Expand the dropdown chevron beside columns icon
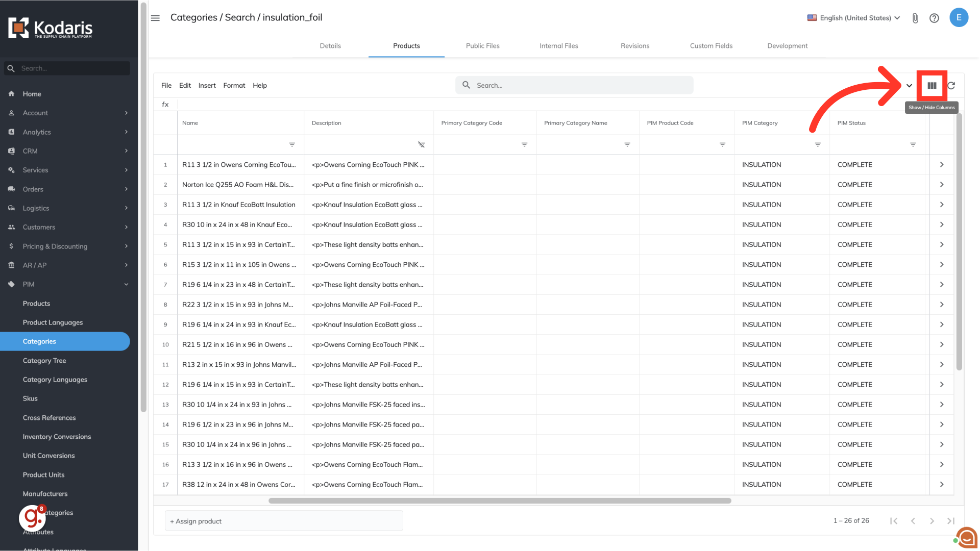980x551 pixels. (x=909, y=86)
